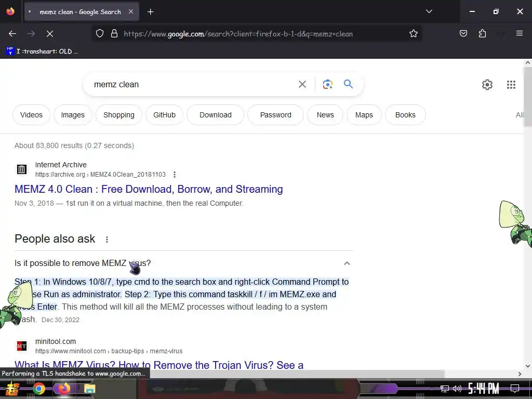Click the taskbar clock showing 5:44 PM

pyautogui.click(x=483, y=389)
